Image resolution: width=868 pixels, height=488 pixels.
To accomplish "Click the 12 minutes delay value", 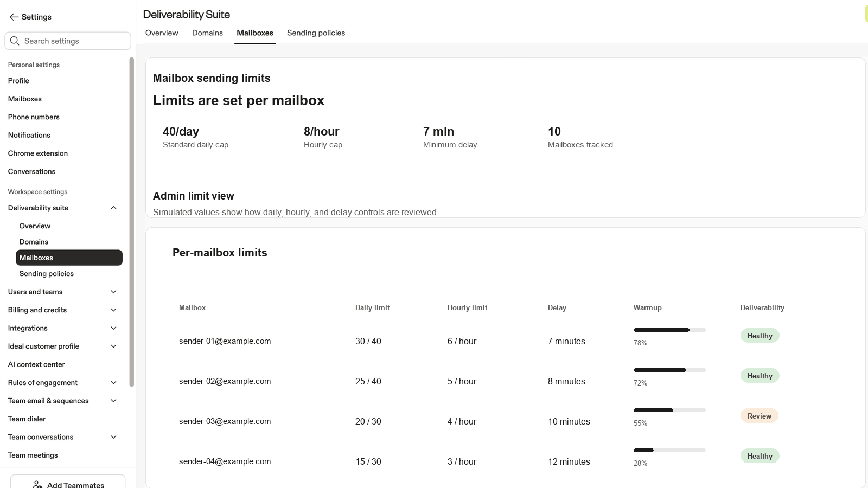I will pyautogui.click(x=569, y=461).
